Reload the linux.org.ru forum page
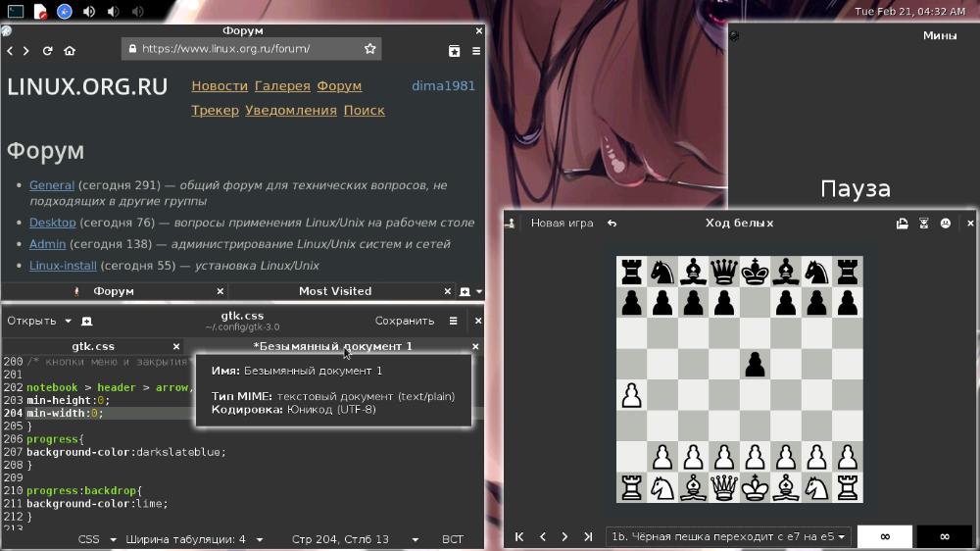The image size is (980, 551). click(47, 51)
